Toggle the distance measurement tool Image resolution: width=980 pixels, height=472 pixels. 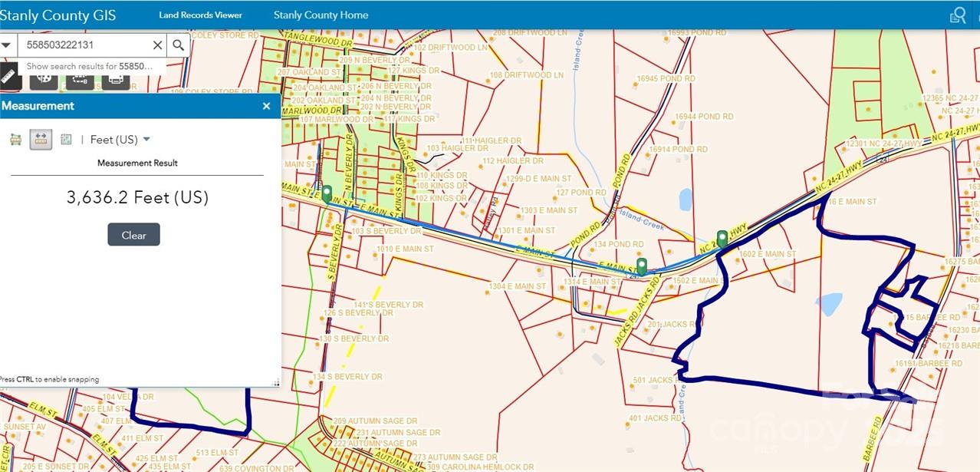pyautogui.click(x=41, y=139)
